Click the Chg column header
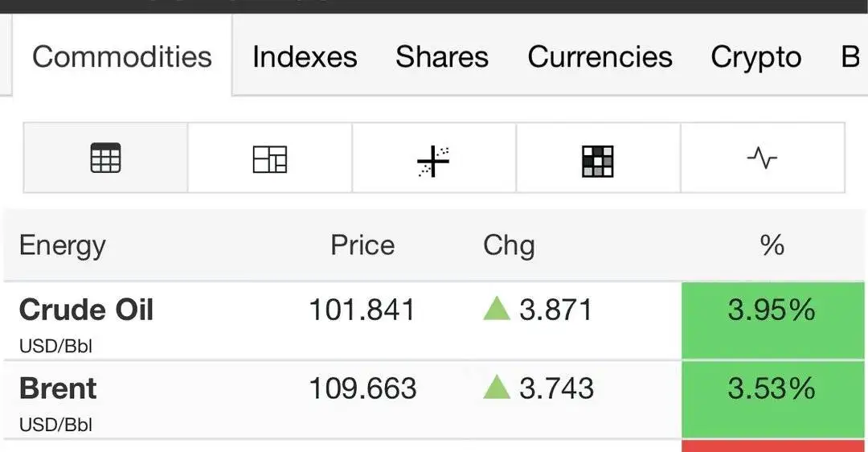868x452 pixels. [509, 246]
